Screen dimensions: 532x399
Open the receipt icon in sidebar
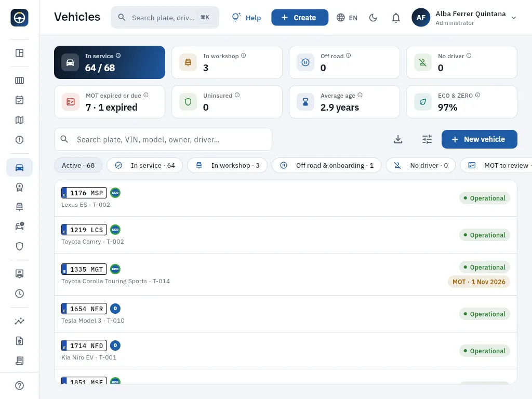[x=19, y=361]
